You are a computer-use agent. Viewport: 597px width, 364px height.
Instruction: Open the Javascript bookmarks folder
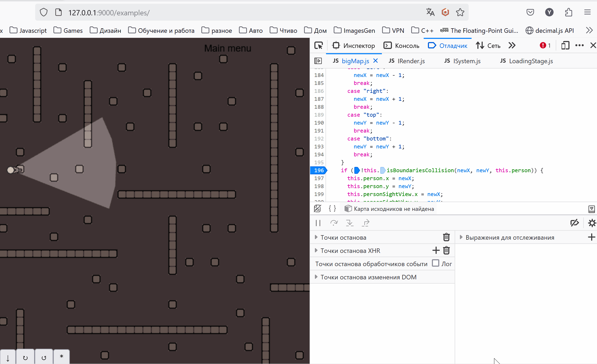[28, 30]
